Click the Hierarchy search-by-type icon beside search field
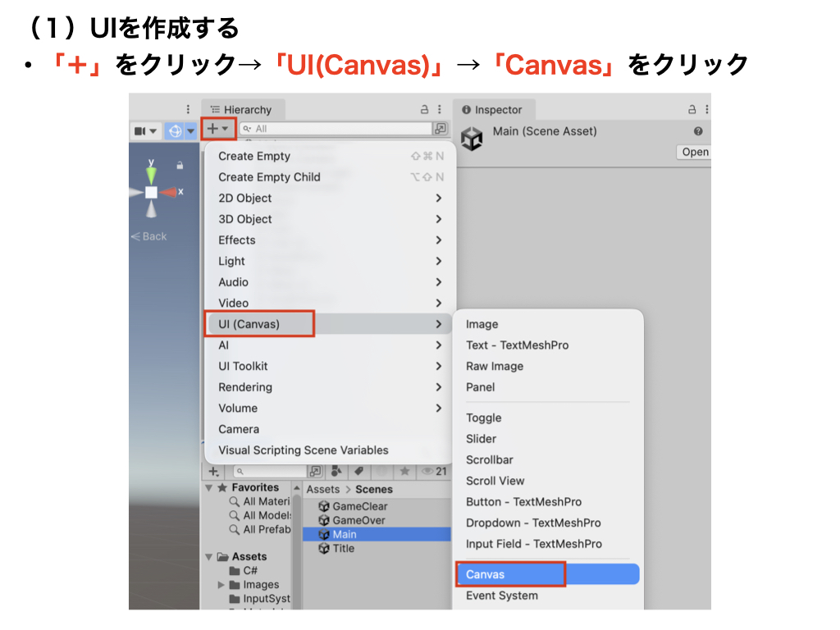Screen dimensions: 840x630 [x=441, y=129]
